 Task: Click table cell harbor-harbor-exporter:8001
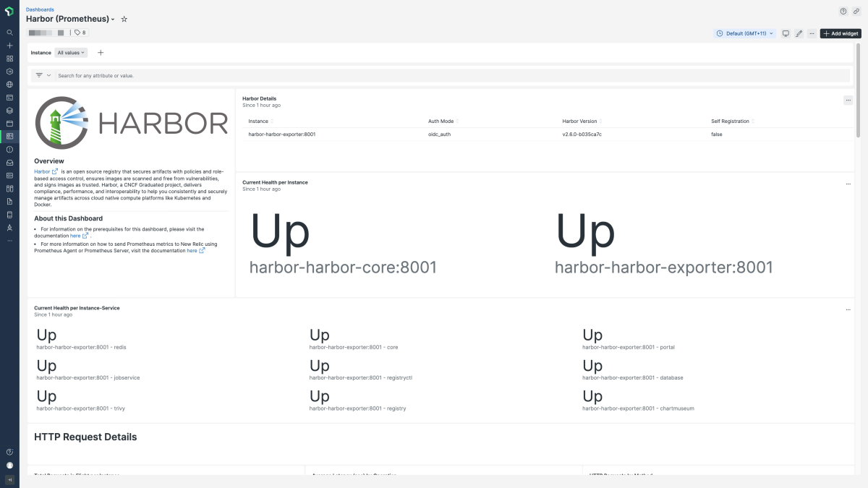click(282, 134)
